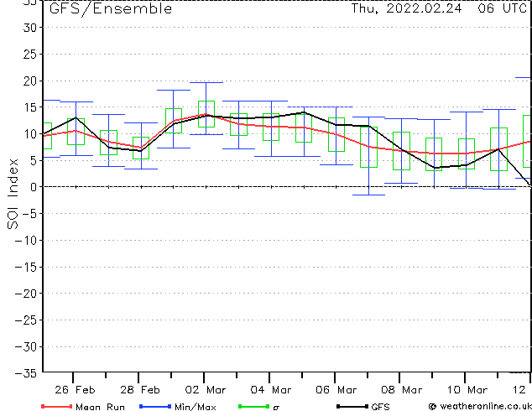Click the 10 Mar date label
532x411 pixels.
coord(467,390)
